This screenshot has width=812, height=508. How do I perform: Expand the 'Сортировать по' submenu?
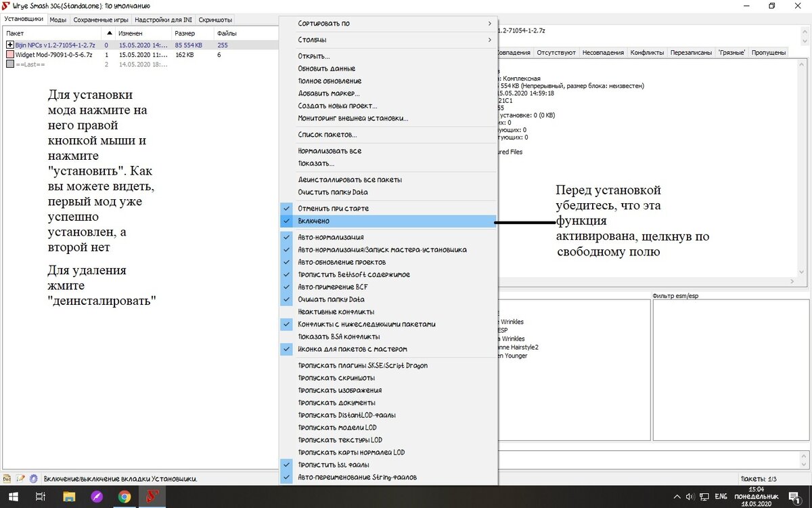tap(388, 23)
